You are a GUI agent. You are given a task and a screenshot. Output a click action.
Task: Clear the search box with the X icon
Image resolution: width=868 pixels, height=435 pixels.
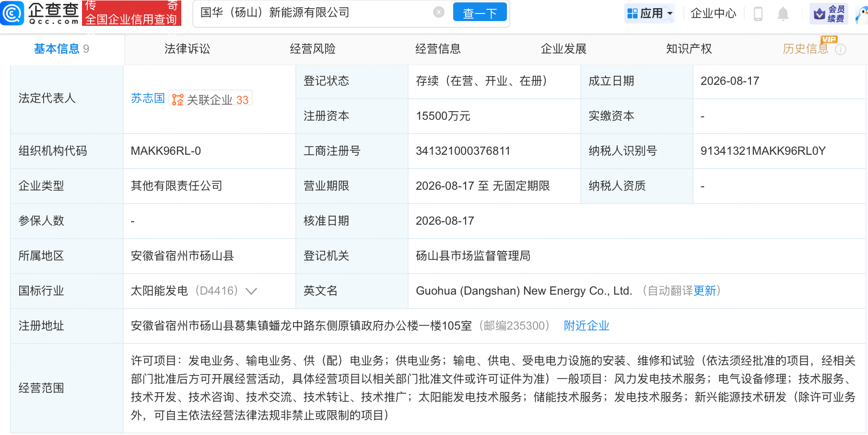point(438,12)
